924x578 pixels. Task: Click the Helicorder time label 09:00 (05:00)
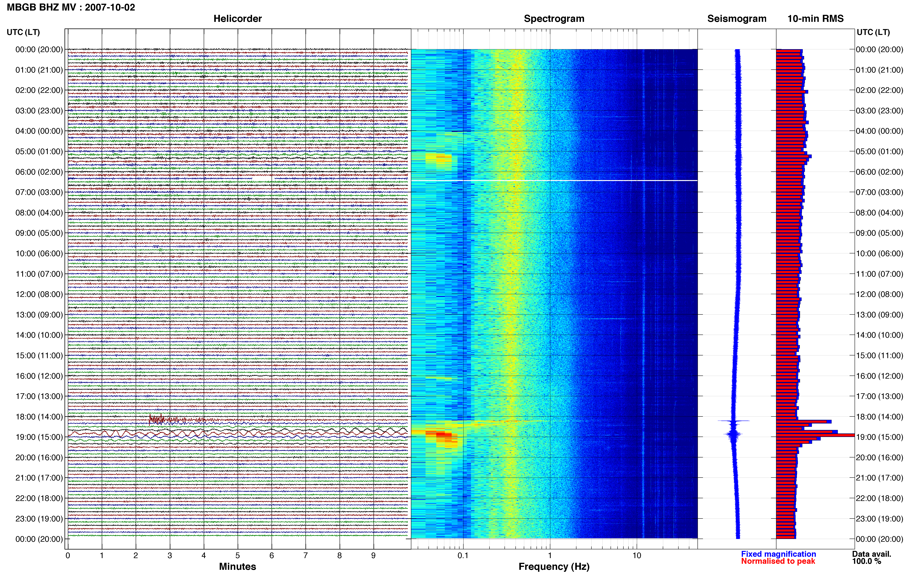pyautogui.click(x=39, y=233)
